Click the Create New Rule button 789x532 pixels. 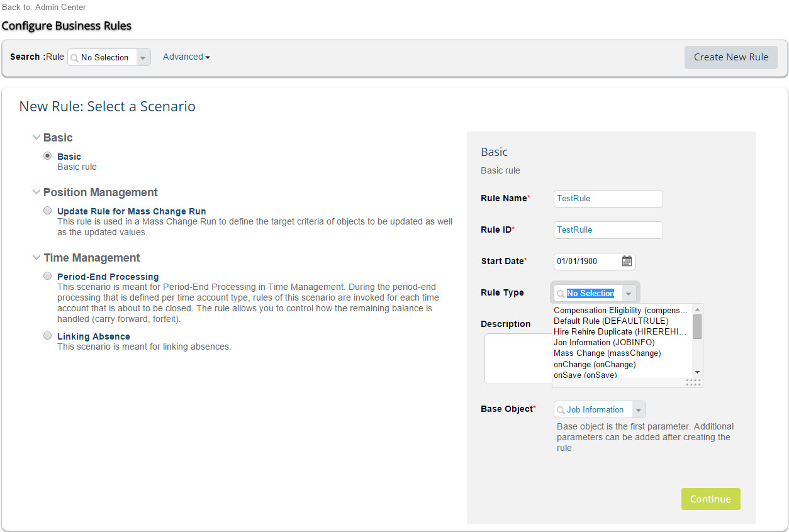[x=731, y=57]
